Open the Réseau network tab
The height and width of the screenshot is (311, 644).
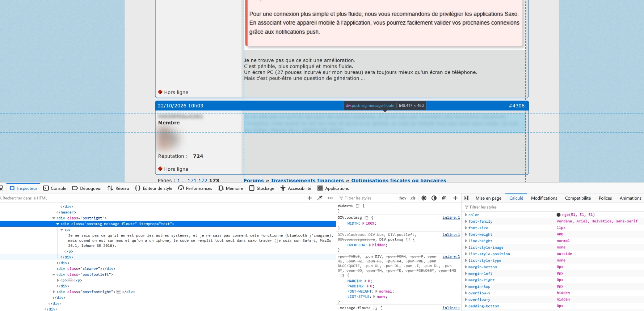click(x=118, y=188)
